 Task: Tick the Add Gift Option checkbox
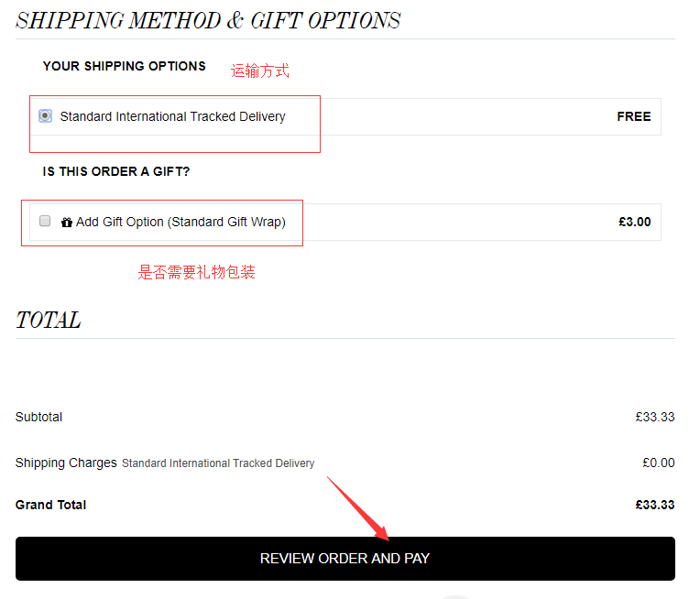click(x=45, y=222)
